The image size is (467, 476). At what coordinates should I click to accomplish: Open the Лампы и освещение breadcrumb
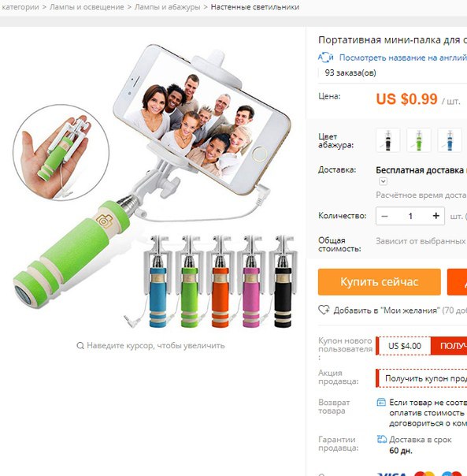(x=87, y=7)
